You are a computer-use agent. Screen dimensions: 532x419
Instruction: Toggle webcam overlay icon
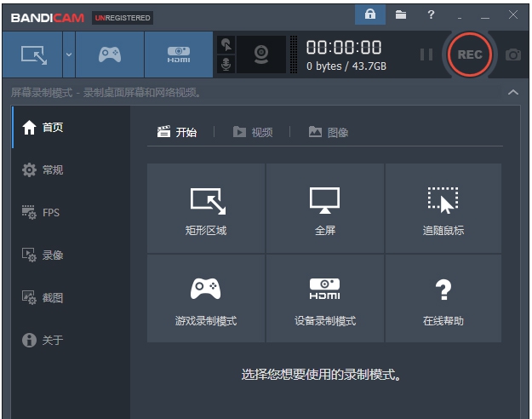(x=261, y=55)
